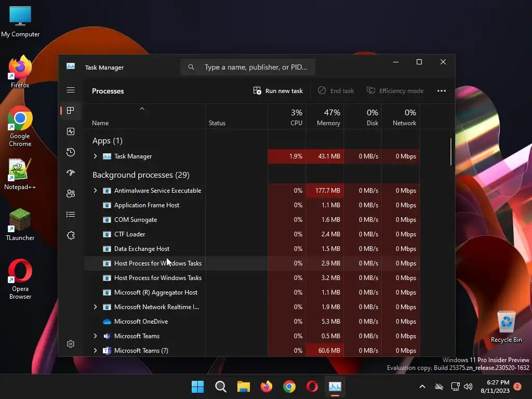Screen dimensions: 532x399
Task: Select Microsoft (R) Aggregator Host process
Action: (x=252, y=292)
